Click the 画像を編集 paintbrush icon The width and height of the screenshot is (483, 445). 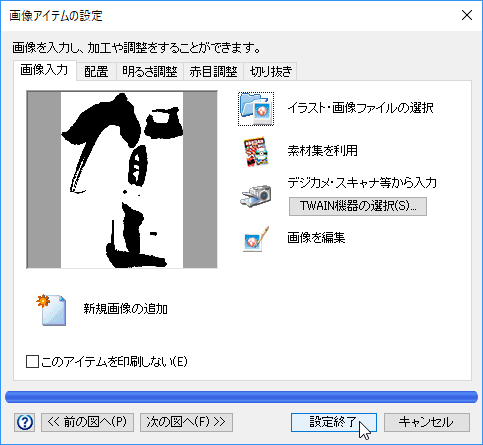pos(256,239)
